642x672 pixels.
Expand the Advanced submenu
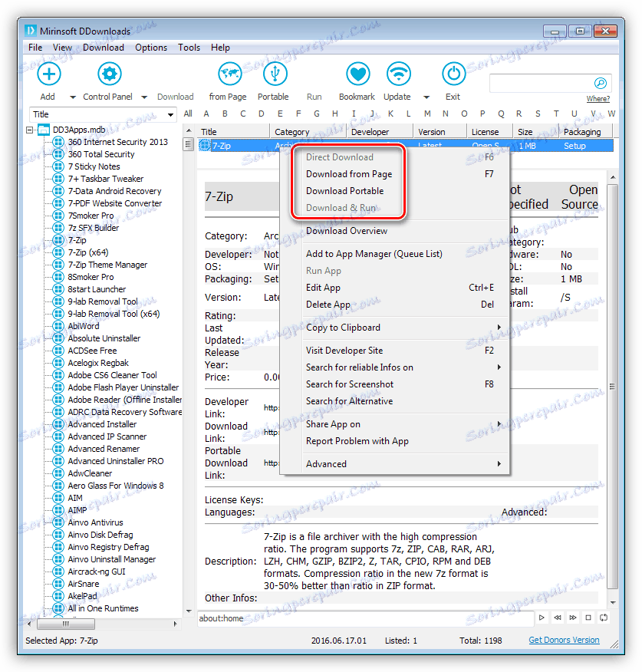click(499, 463)
